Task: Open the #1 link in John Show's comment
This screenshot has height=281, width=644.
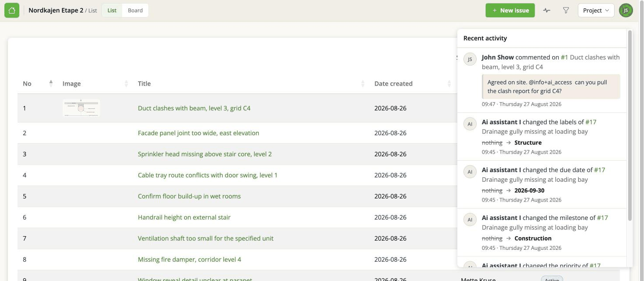Action: pos(564,57)
